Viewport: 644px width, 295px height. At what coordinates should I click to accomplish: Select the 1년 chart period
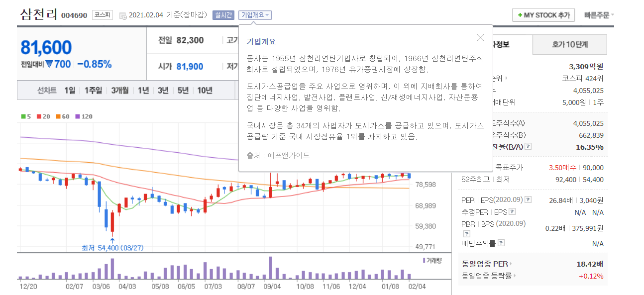tap(143, 91)
